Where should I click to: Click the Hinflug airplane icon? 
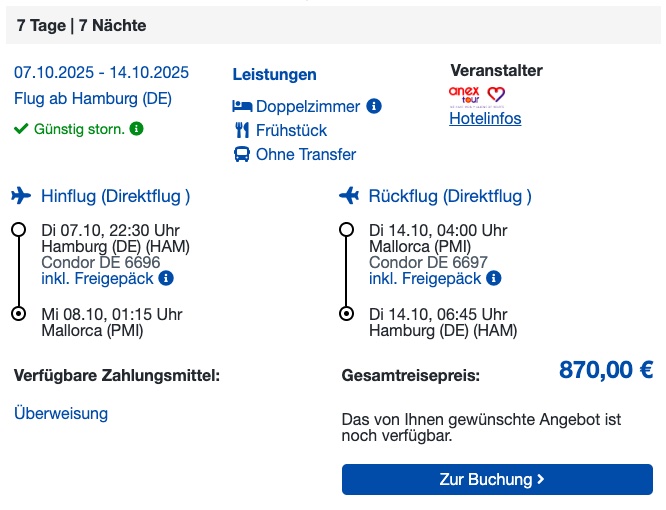click(21, 196)
